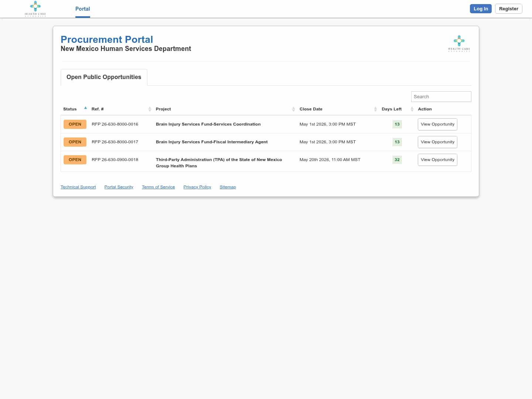Sort by Ref. # column sort arrows

[x=150, y=109]
